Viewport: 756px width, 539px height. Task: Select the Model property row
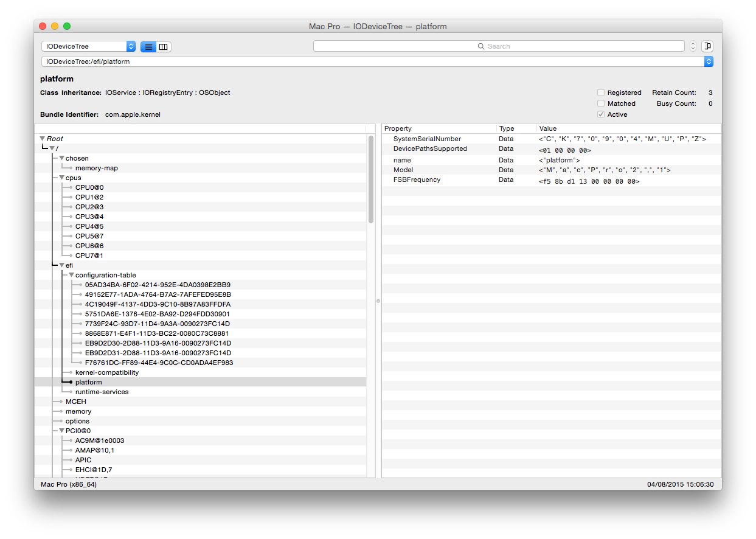coord(552,170)
